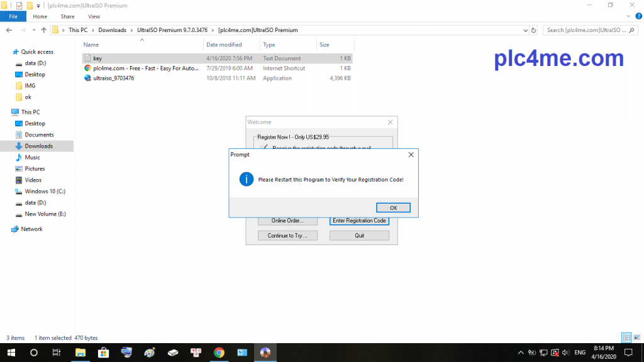This screenshot has height=362, width=644.
Task: Open Google Chrome from the taskbar
Action: (x=219, y=353)
